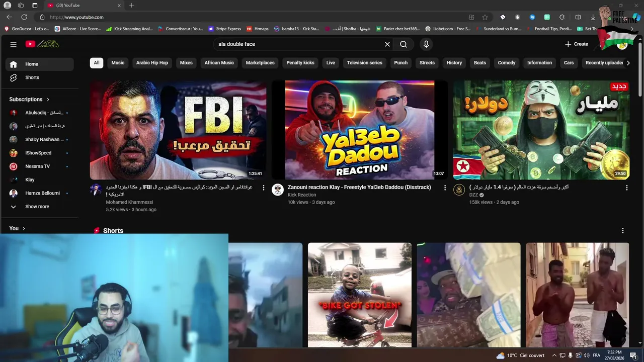Select the Music filter chip

click(x=118, y=63)
